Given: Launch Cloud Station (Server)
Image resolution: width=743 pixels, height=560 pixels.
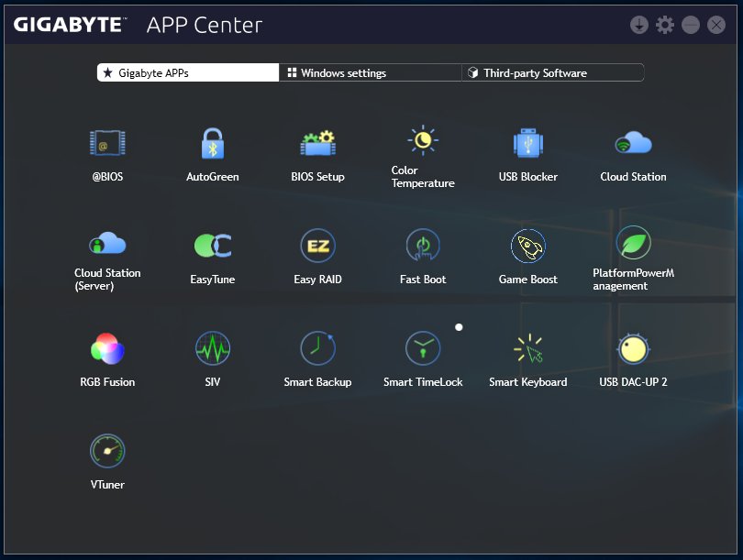Looking at the screenshot, I should point(107,245).
